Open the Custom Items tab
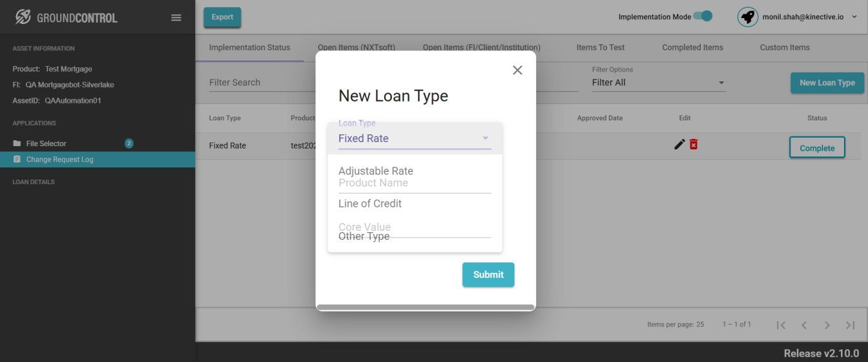The width and height of the screenshot is (868, 362). (785, 47)
